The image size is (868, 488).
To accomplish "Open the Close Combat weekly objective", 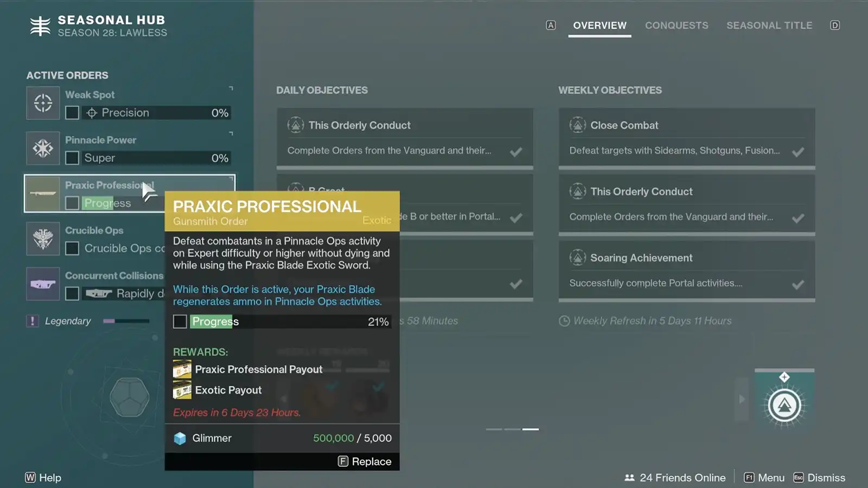I will click(686, 138).
